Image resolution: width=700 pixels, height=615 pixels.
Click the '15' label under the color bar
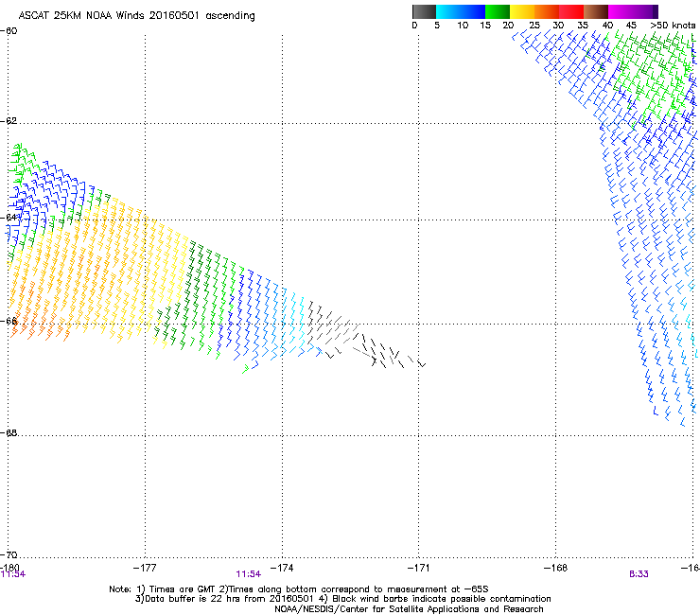pyautogui.click(x=485, y=26)
